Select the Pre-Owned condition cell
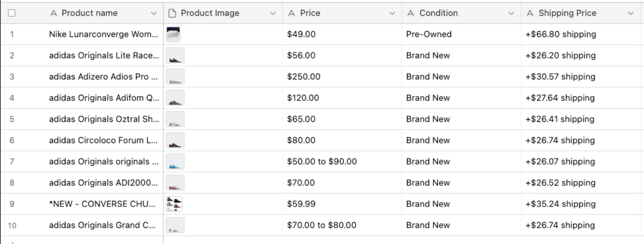Image resolution: width=644 pixels, height=244 pixels. [461, 34]
